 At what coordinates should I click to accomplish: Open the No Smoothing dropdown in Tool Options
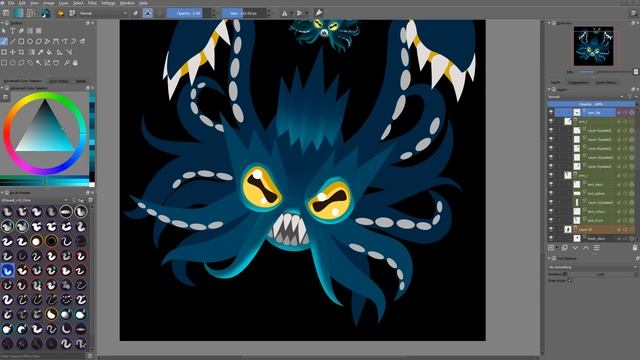[592, 267]
